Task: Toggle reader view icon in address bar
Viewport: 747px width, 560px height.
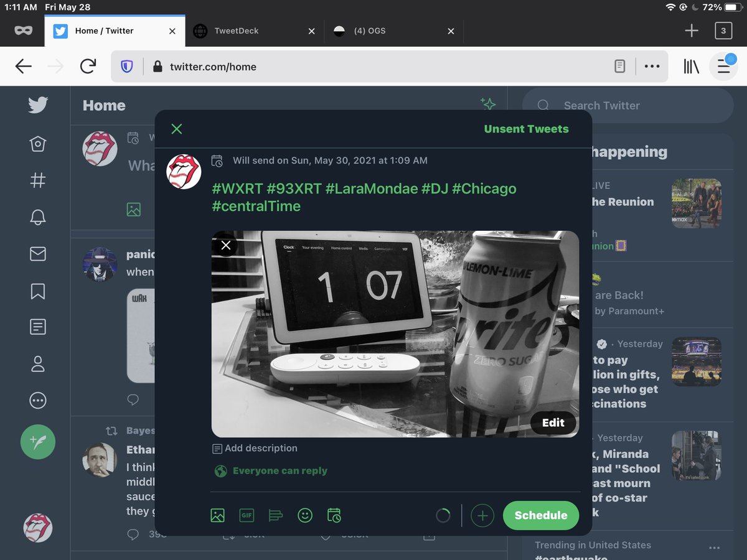Action: [x=619, y=67]
